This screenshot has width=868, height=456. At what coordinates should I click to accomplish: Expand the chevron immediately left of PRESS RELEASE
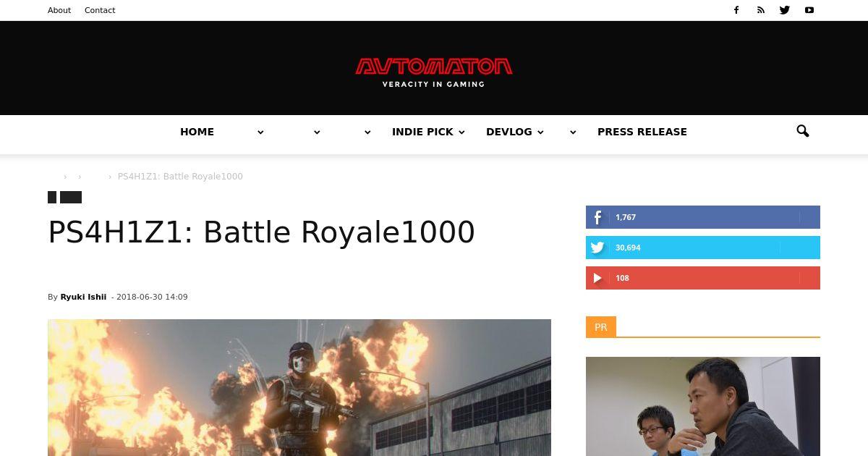coord(573,132)
